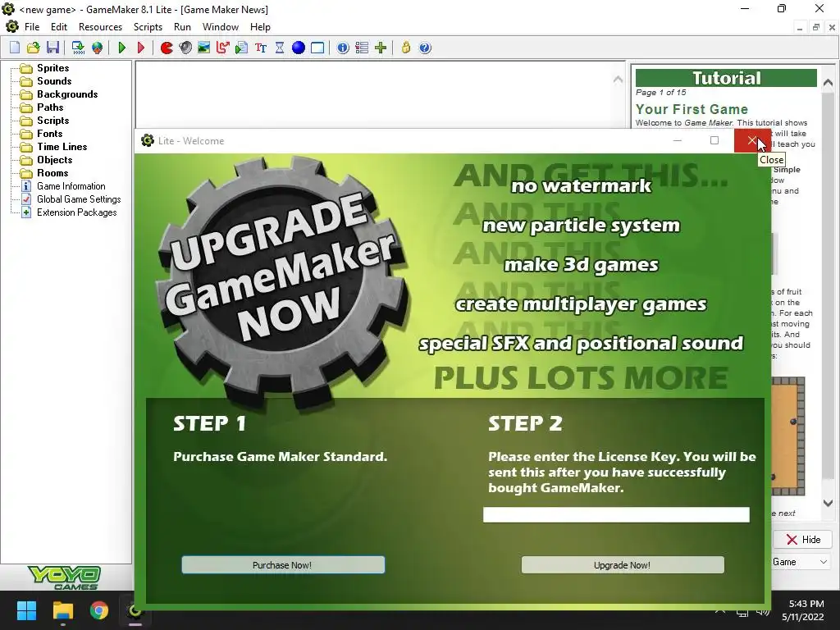Click the Upgrade Now! button
Viewport: 840px width, 630px height.
coord(623,564)
